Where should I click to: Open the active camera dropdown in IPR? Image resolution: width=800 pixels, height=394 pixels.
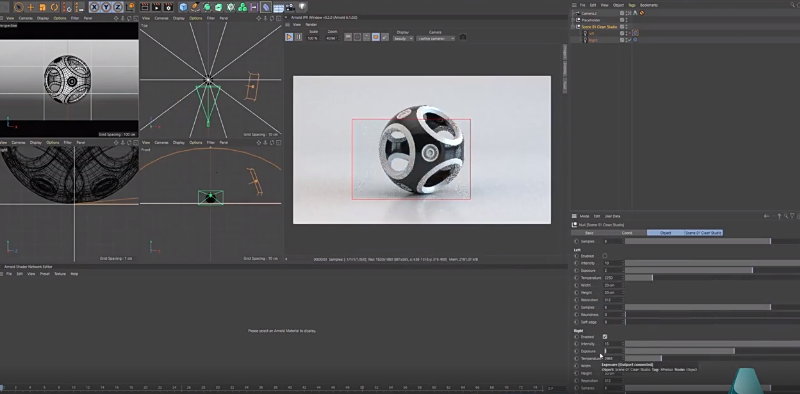[435, 38]
